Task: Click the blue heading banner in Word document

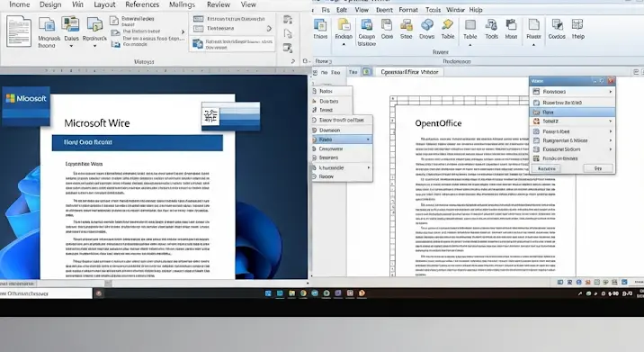Action: (138, 143)
